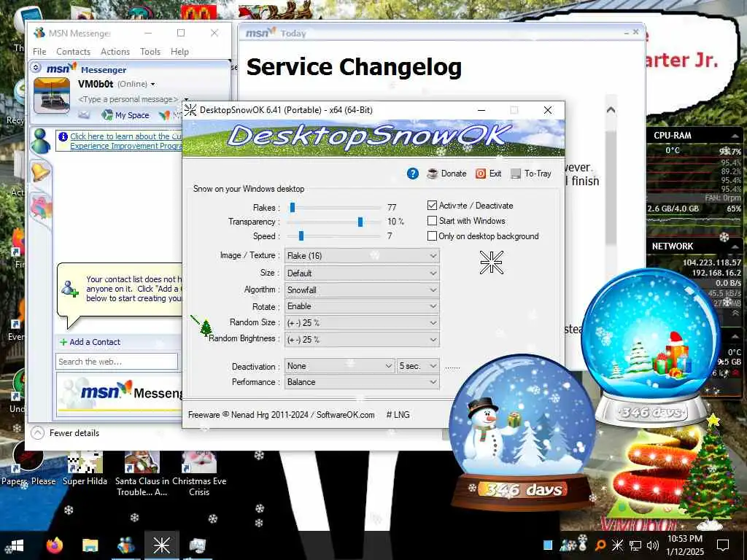Click the taskbar clock showing 10:53 PM
This screenshot has width=747, height=560.
685,545
